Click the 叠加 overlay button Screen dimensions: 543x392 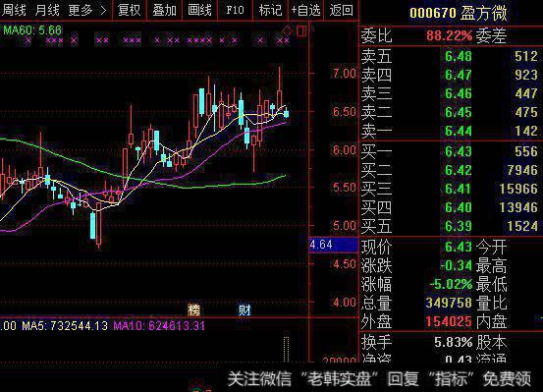(165, 10)
